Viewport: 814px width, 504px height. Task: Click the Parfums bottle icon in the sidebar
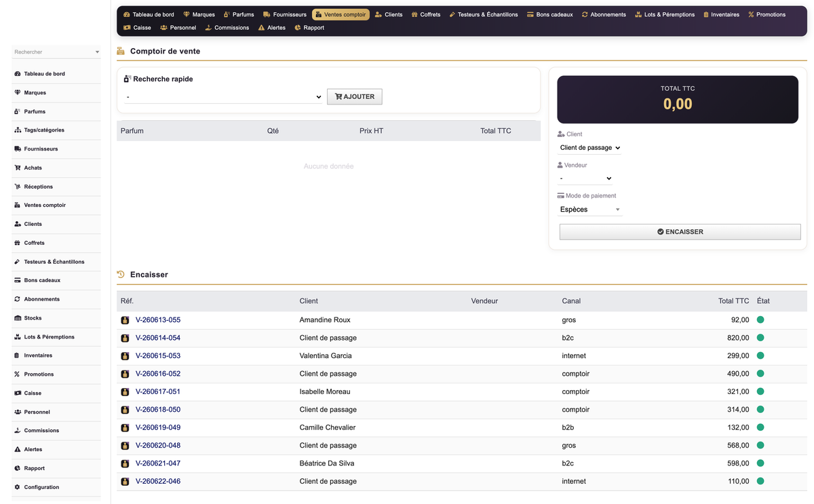click(x=17, y=111)
